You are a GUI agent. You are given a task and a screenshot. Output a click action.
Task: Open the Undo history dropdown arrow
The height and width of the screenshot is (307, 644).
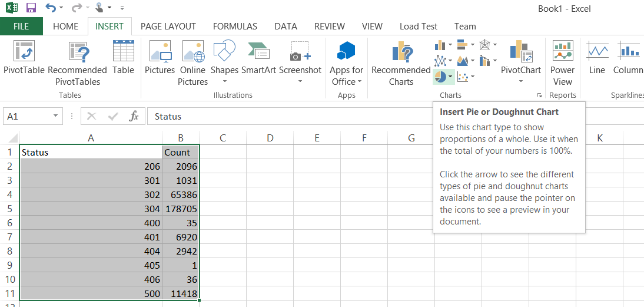[x=61, y=8]
